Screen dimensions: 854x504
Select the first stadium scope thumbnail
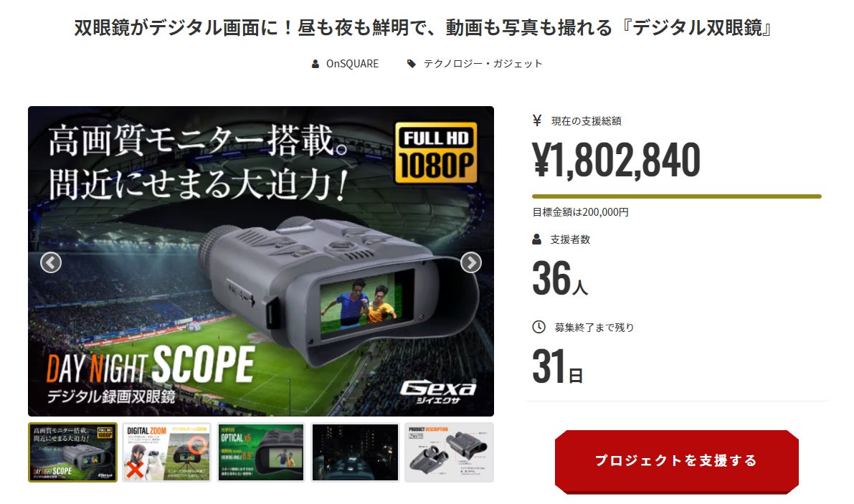(72, 452)
